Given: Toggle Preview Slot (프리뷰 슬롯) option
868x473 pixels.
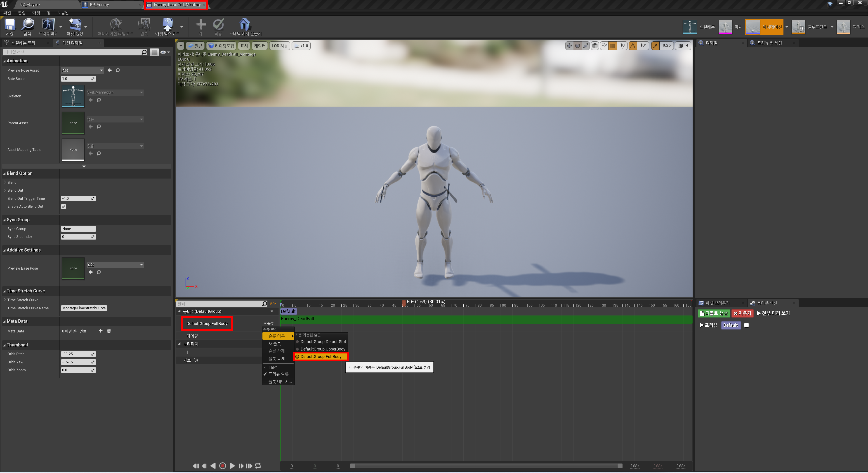Looking at the screenshot, I should point(278,374).
